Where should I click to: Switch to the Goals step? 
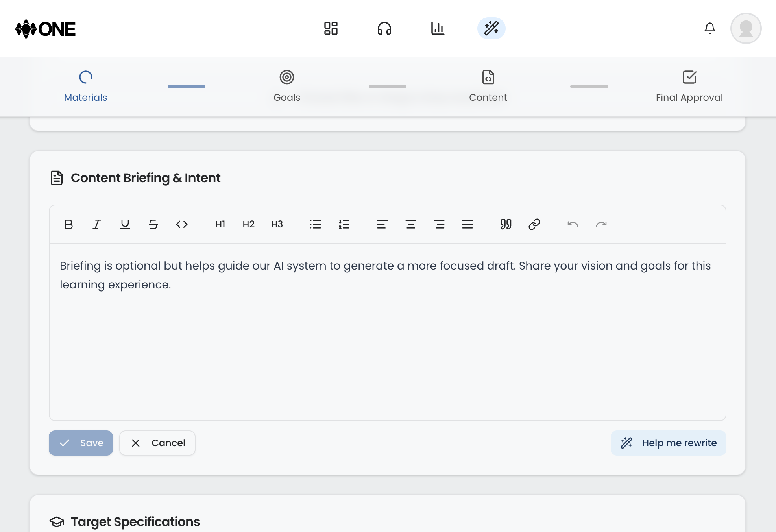click(x=286, y=86)
